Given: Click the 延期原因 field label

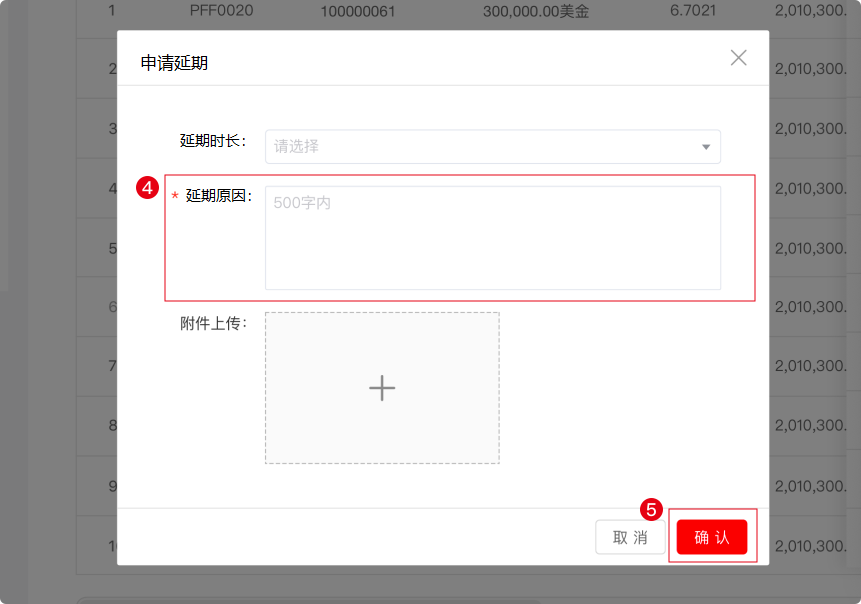Looking at the screenshot, I should coord(219,195).
